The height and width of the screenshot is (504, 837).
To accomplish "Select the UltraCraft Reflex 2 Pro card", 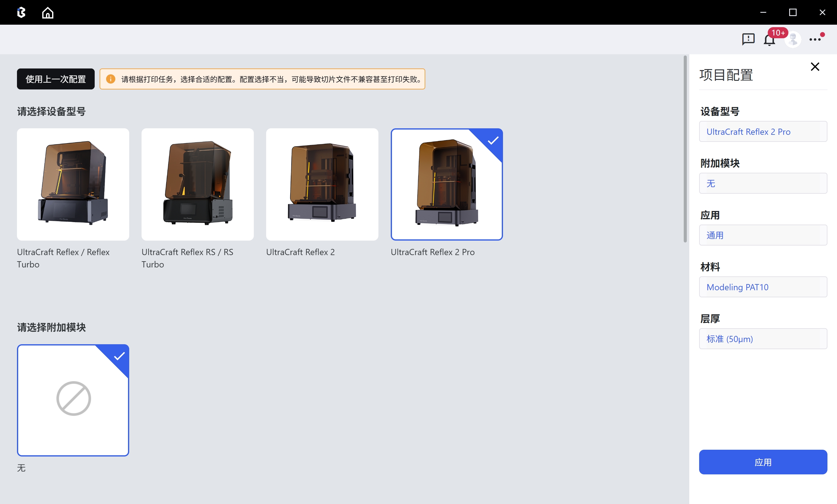I will click(x=447, y=184).
